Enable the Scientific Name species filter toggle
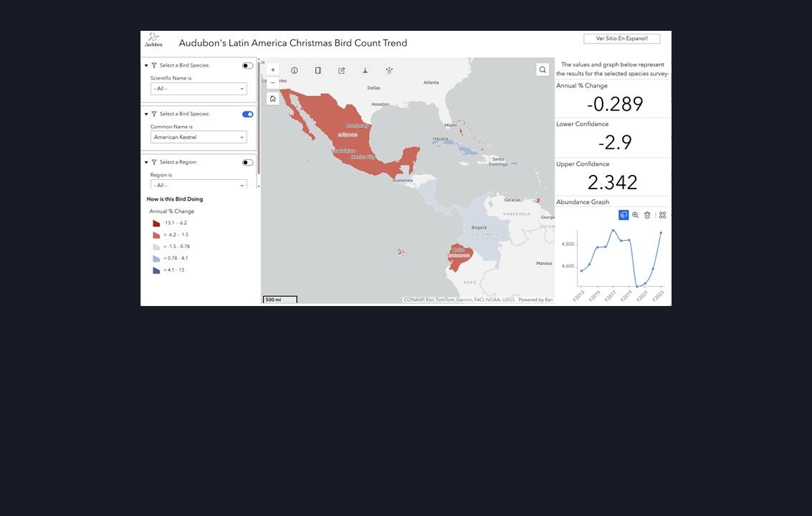 [x=247, y=65]
